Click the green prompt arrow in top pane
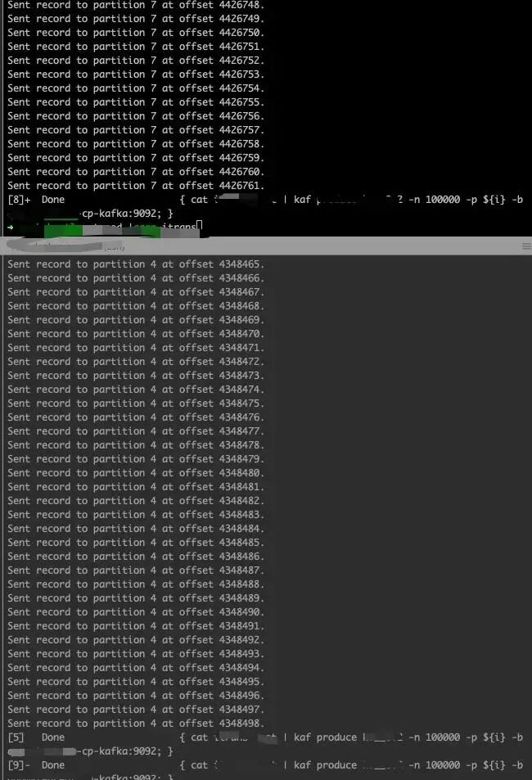Viewport: 532px width, 780px height. tap(11, 228)
